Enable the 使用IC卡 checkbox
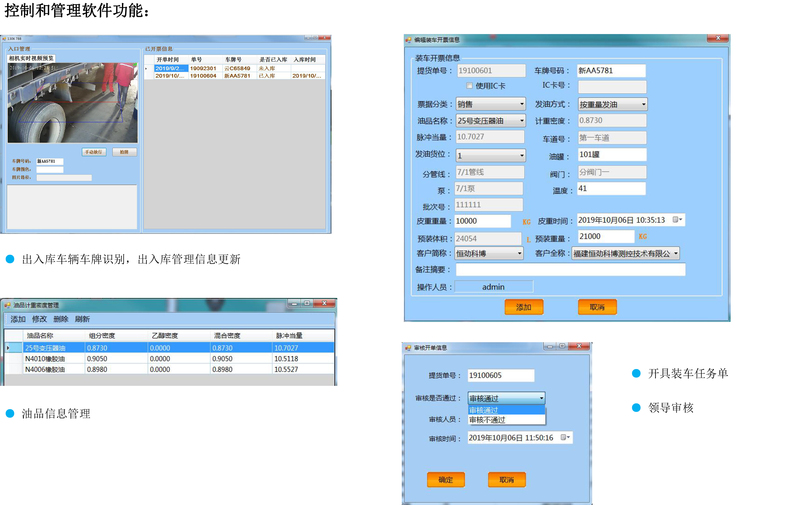The width and height of the screenshot is (800, 505). tap(467, 87)
